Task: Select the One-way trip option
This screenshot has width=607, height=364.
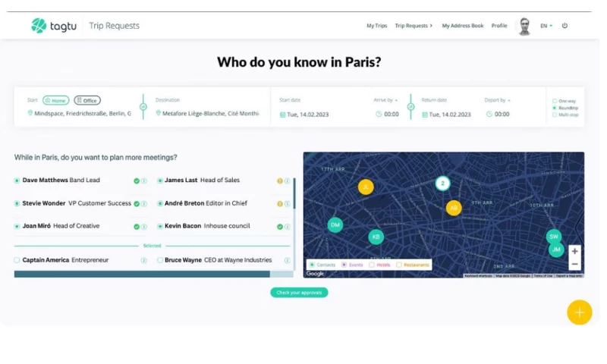Action: tap(555, 100)
